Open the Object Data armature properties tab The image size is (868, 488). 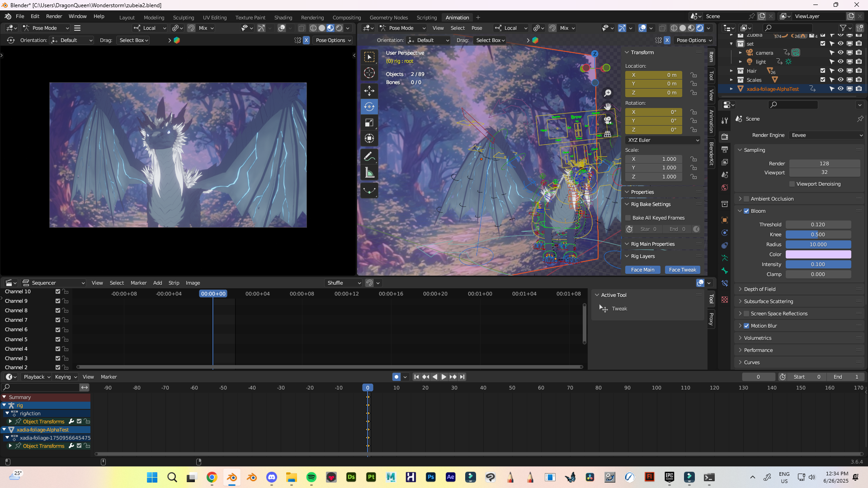pyautogui.click(x=725, y=258)
